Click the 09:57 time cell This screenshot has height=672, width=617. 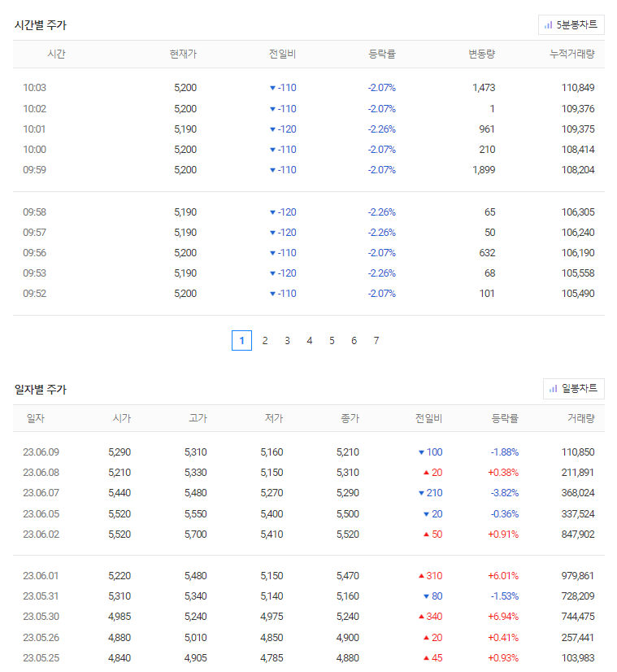pos(35,233)
